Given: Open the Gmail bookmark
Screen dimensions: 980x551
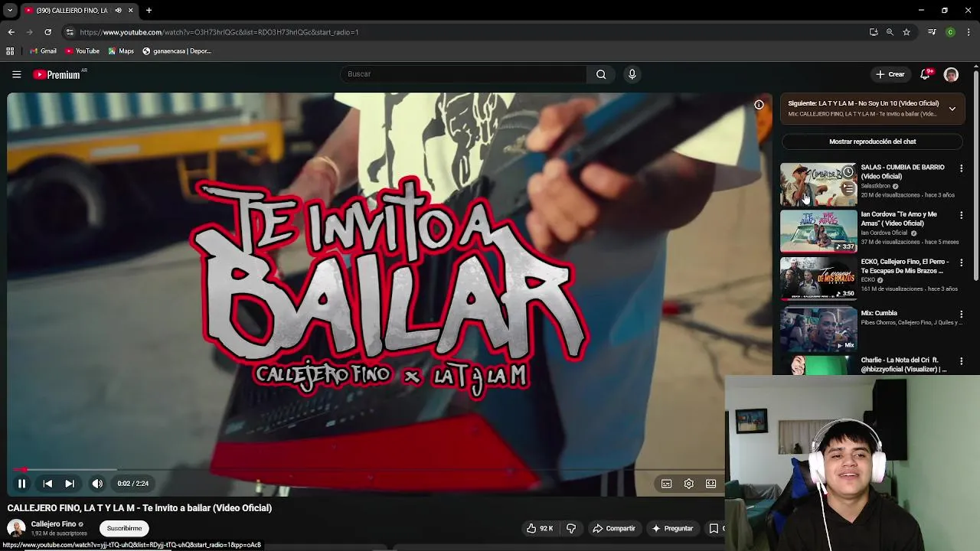Looking at the screenshot, I should coord(43,51).
